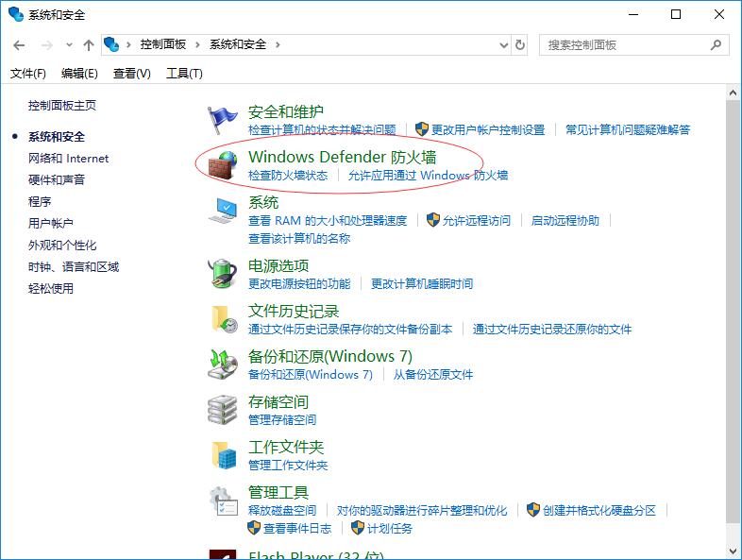Click 允许应用通过 Windows 防火墙 link
This screenshot has height=560, width=742.
click(x=428, y=175)
